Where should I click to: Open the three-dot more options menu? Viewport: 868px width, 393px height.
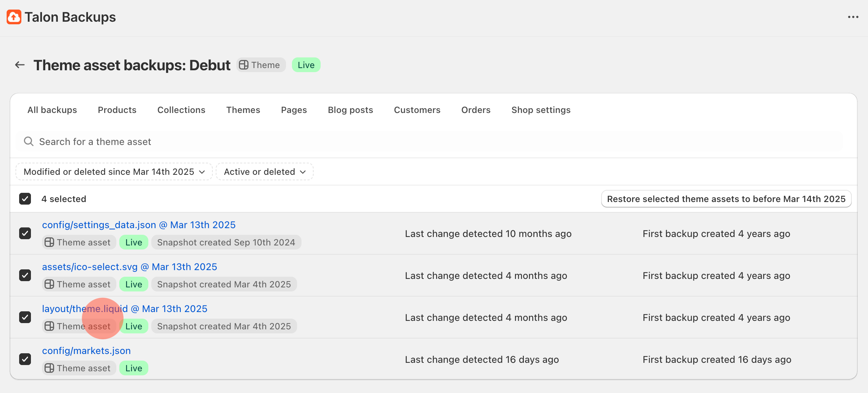(x=853, y=17)
